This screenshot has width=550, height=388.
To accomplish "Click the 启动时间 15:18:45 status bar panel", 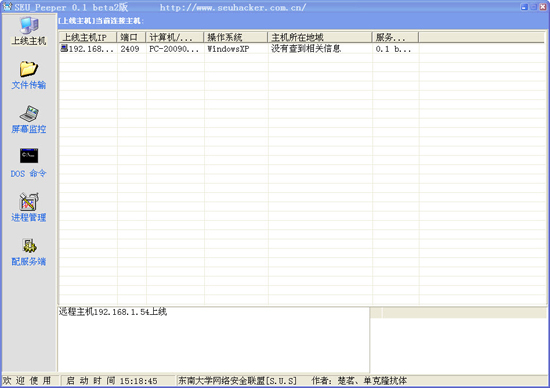I will (x=118, y=381).
